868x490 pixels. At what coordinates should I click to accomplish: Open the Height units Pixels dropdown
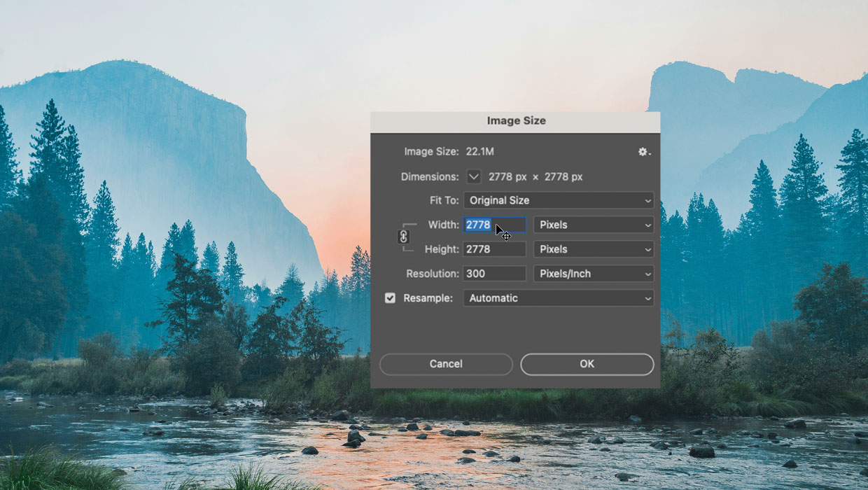(594, 249)
